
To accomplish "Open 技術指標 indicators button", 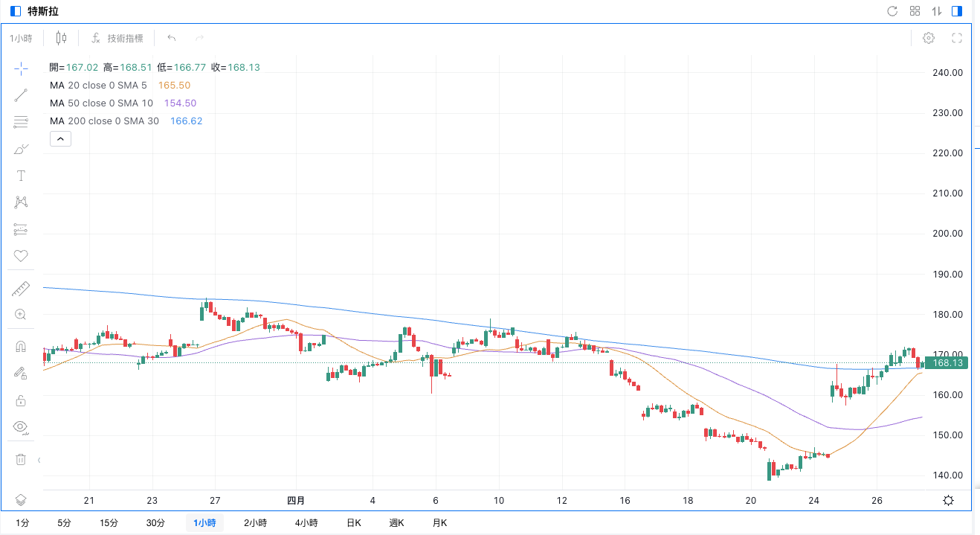I will click(117, 38).
